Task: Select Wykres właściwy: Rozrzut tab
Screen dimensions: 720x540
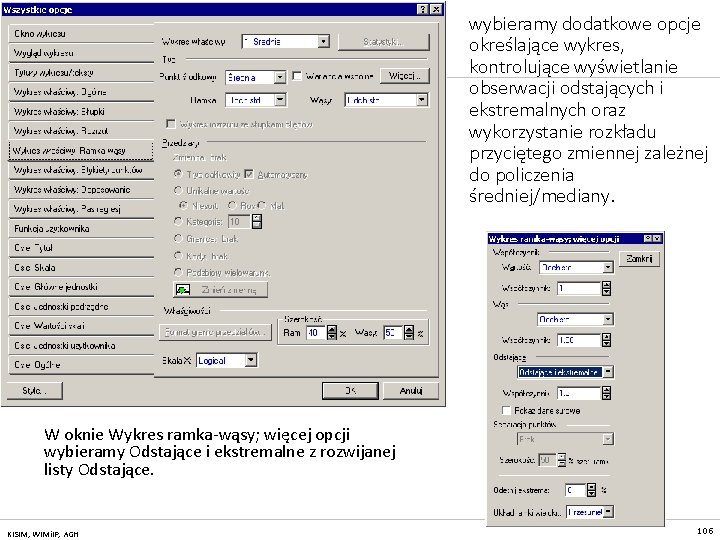Action: [81, 131]
